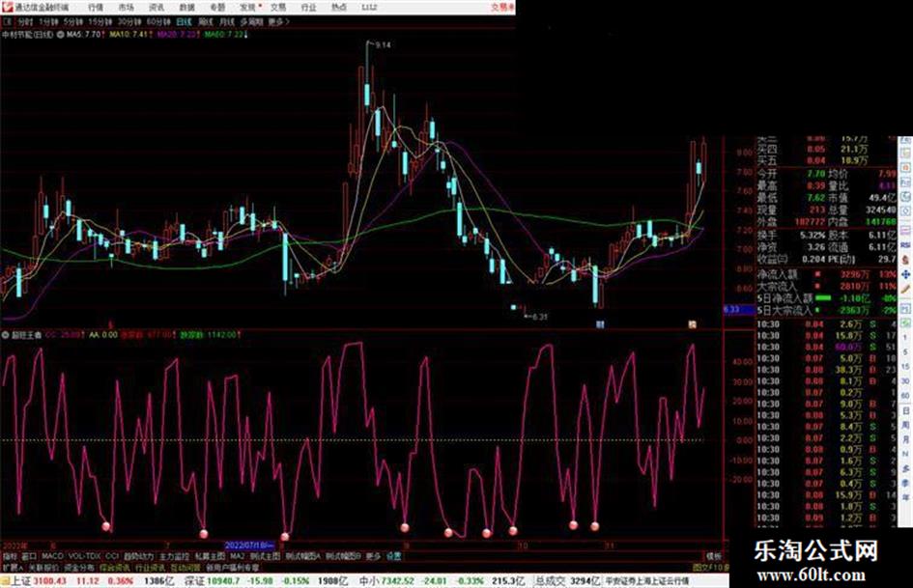This screenshot has width=913, height=588.
Task: Select the 日线 daily period
Action: tap(184, 21)
